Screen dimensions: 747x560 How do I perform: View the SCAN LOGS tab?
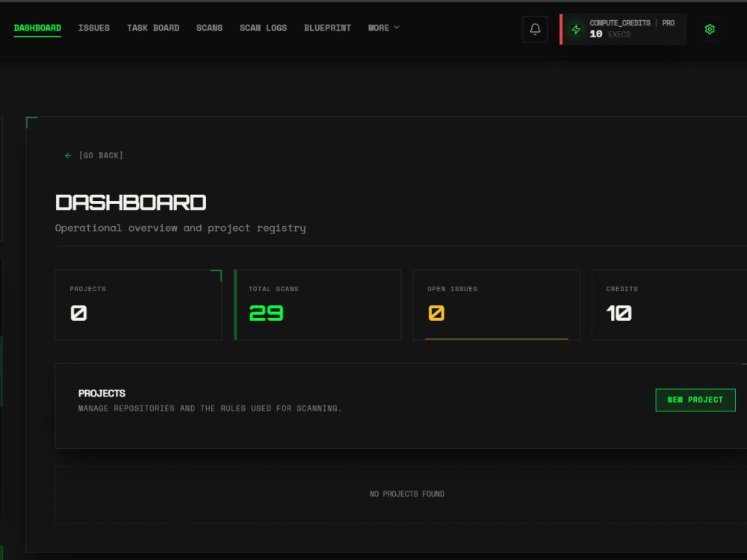tap(263, 28)
